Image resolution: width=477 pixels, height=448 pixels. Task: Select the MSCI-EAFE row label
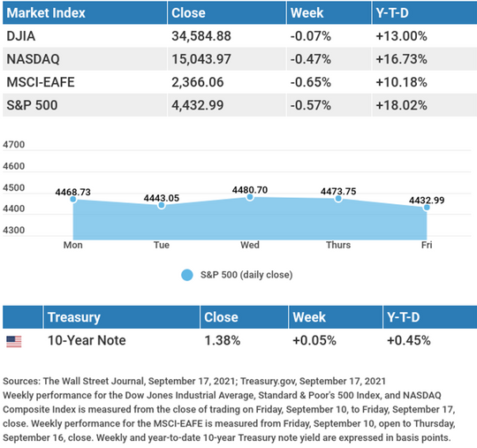(x=41, y=82)
